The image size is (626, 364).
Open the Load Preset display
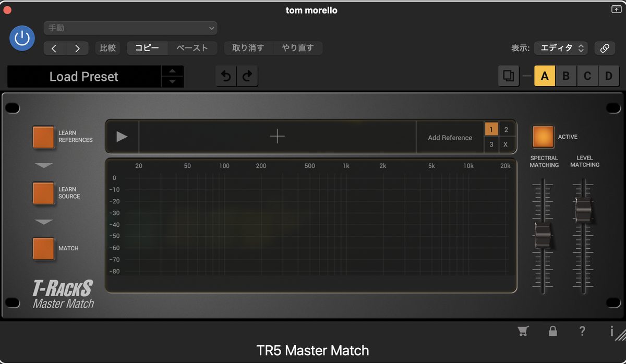tap(84, 77)
